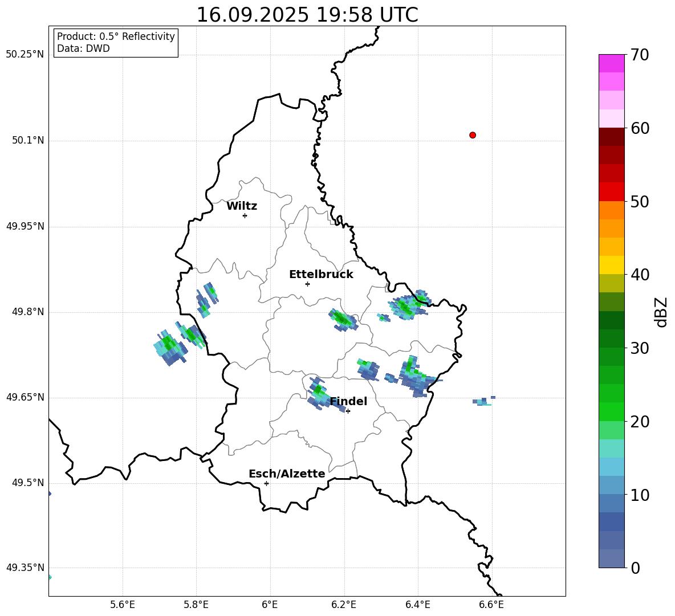This screenshot has height=616, width=675.
Task: Select the Findel city label
Action: [x=348, y=401]
